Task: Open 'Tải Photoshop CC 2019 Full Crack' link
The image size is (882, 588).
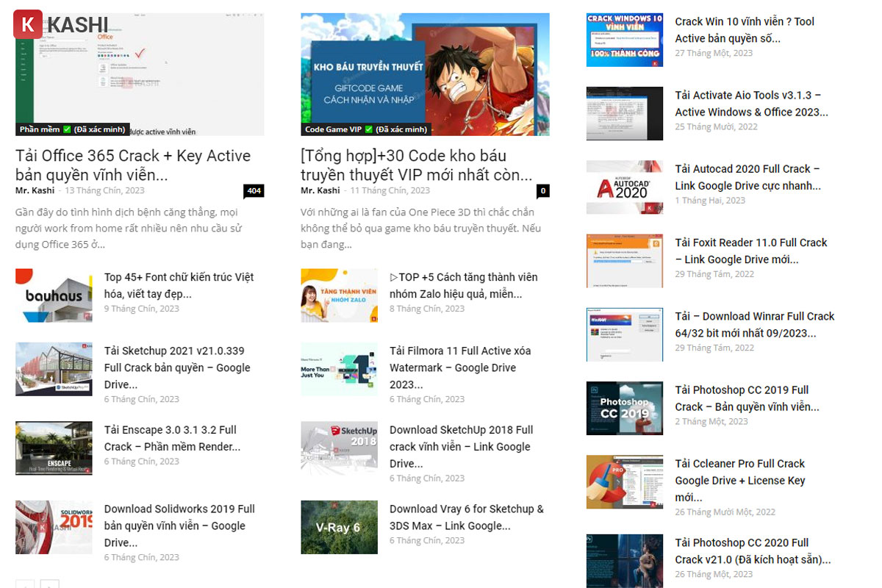Action: point(747,398)
